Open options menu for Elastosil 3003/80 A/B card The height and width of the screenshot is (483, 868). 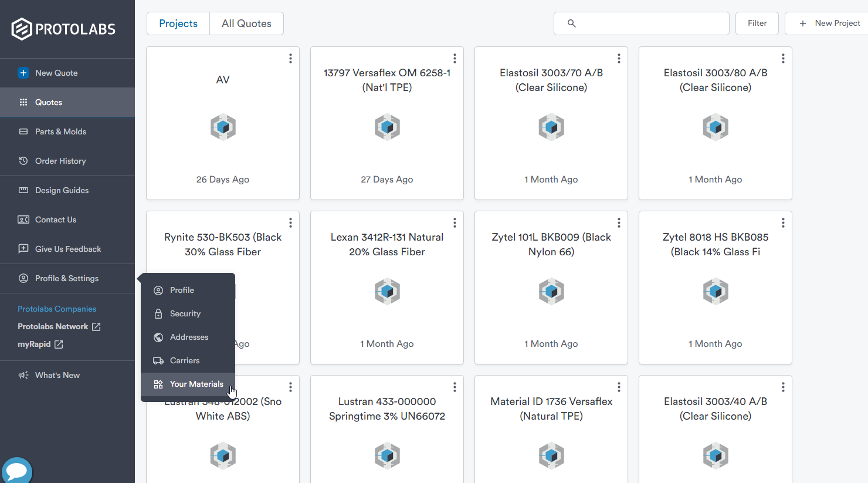click(x=783, y=59)
